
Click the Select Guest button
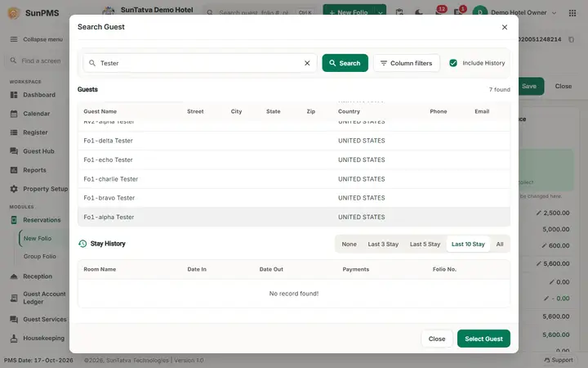point(483,339)
